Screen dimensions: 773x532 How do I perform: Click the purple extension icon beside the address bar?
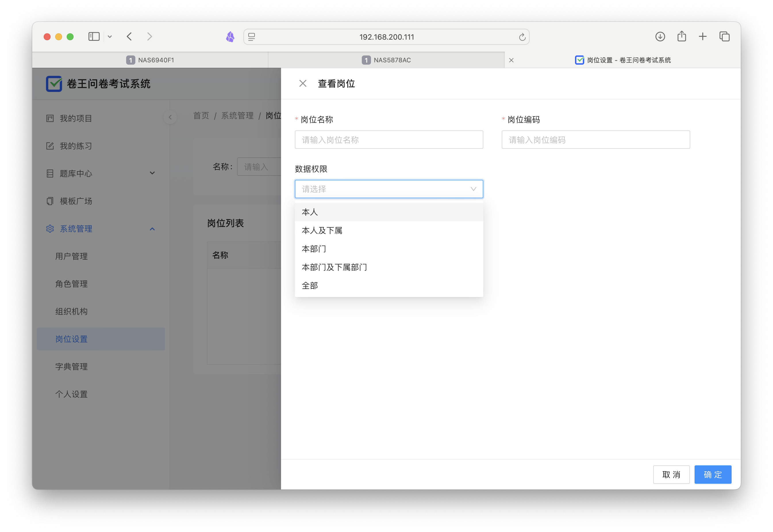230,37
